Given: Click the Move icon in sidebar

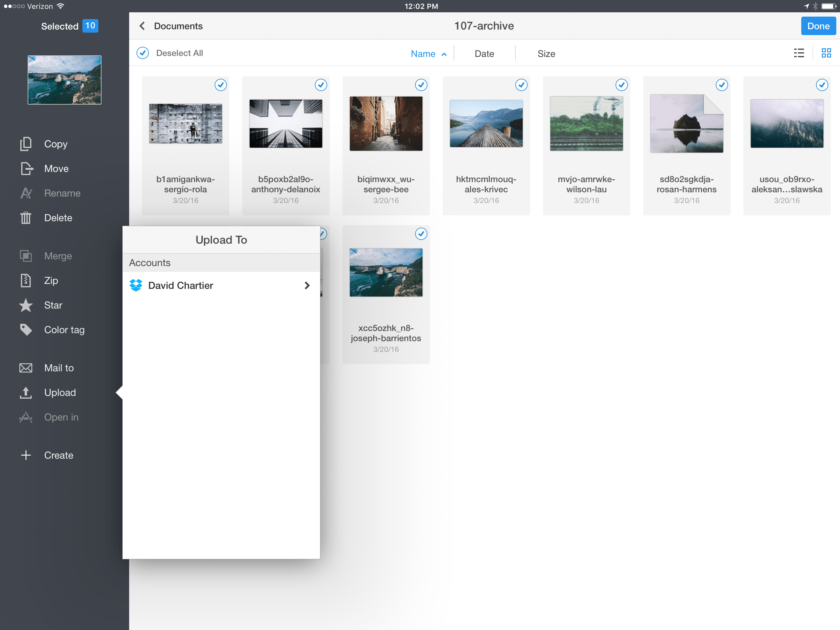Looking at the screenshot, I should tap(26, 169).
